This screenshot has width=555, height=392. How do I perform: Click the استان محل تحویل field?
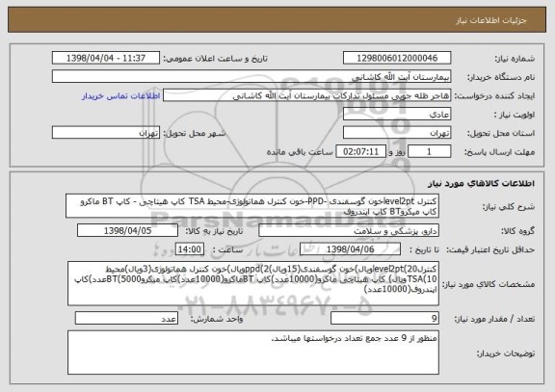pos(397,133)
